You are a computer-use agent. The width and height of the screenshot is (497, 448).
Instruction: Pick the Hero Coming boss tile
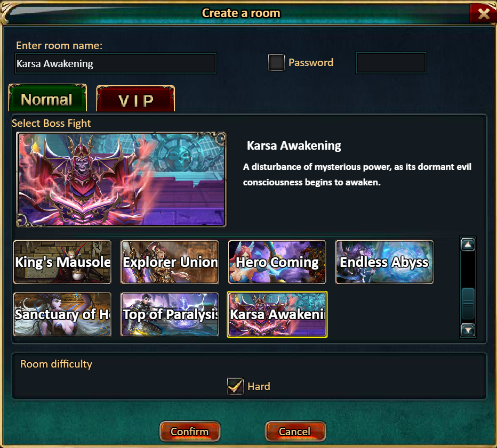coord(277,262)
